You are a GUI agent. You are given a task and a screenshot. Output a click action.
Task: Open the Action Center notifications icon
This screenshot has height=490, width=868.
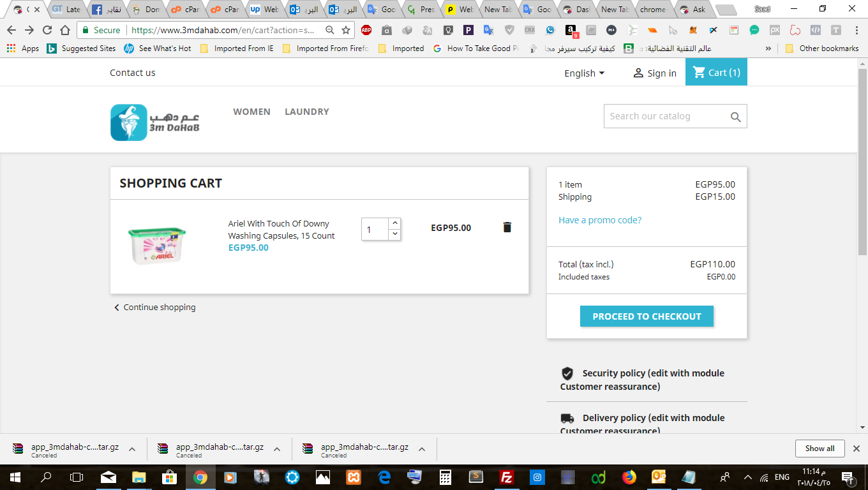[x=848, y=477]
